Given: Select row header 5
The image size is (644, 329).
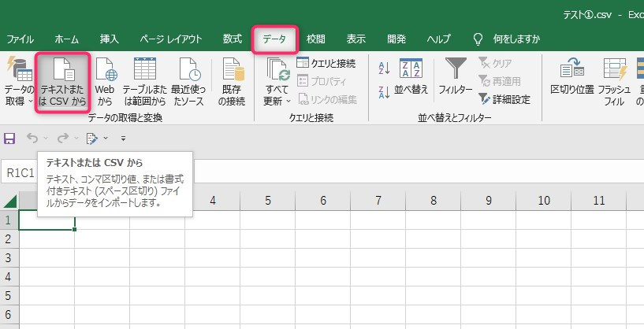Looking at the screenshot, I should 9,295.
